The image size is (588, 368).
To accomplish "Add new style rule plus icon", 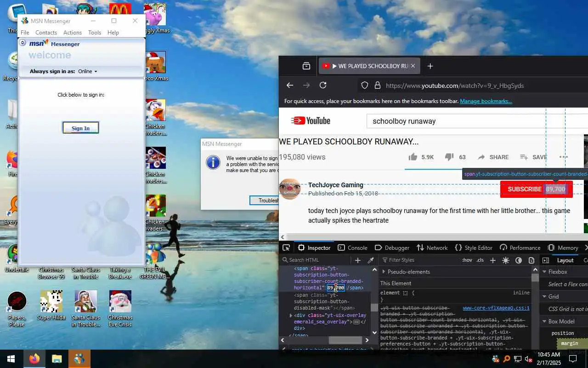I will click(493, 260).
